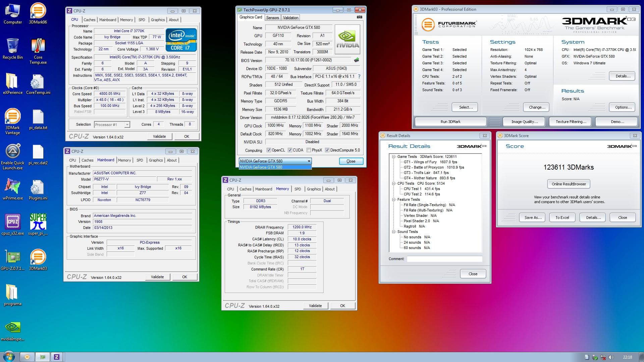Open the Processor #1 selection dropdown
The height and width of the screenshot is (362, 644).
click(x=112, y=125)
